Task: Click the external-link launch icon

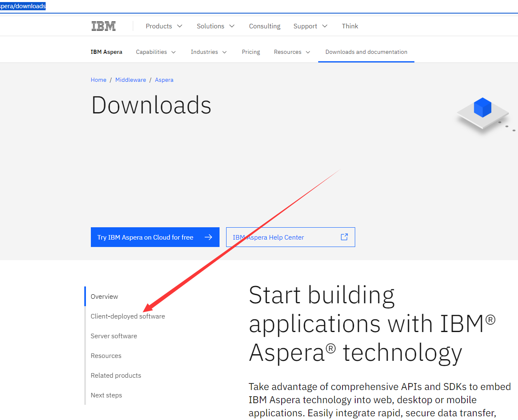Action: [345, 237]
